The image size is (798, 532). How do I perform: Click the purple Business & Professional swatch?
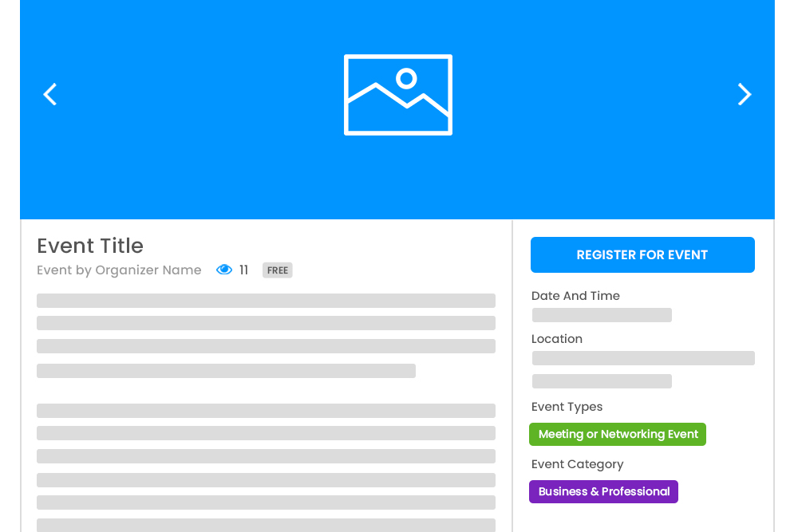tap(603, 491)
